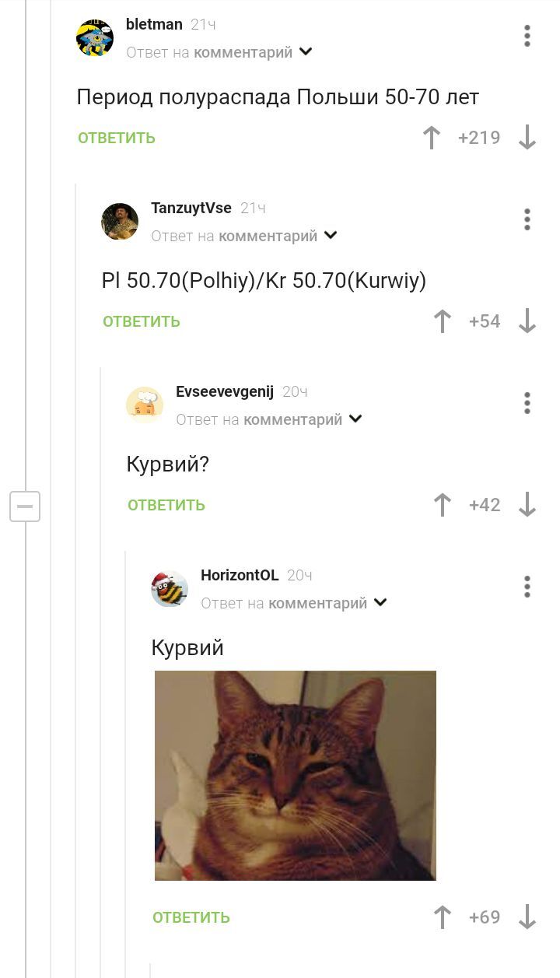Reply to HorizontOL's comment via ОТВЕТИТЬ
Viewport: 560px width, 978px height.
pyautogui.click(x=191, y=917)
